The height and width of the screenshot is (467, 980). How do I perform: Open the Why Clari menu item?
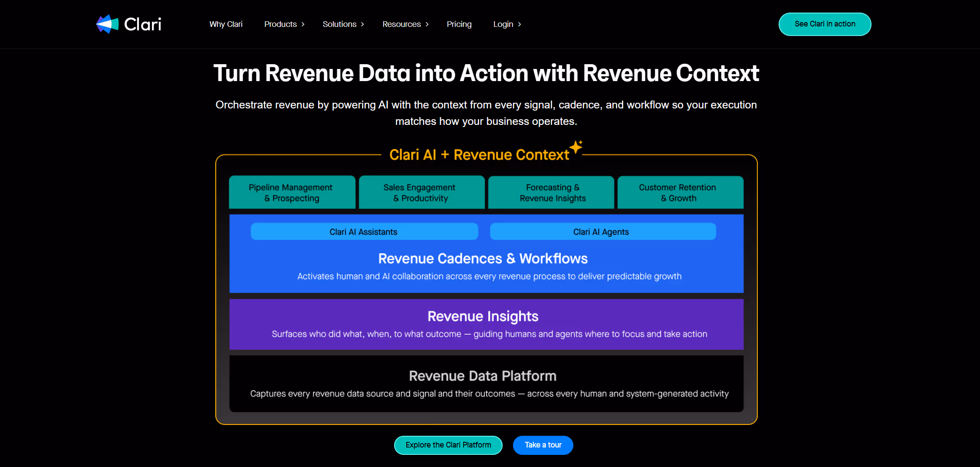pos(226,24)
